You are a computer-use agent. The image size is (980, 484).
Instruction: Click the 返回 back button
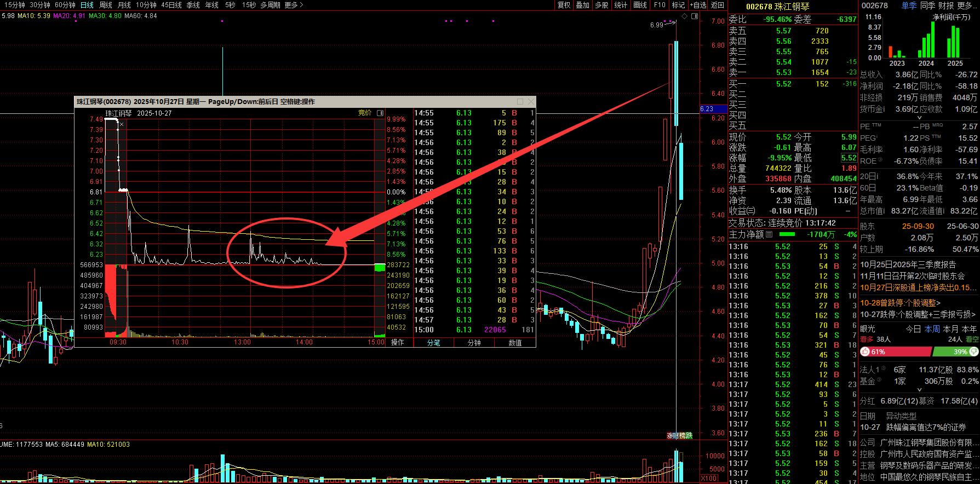[717, 5]
